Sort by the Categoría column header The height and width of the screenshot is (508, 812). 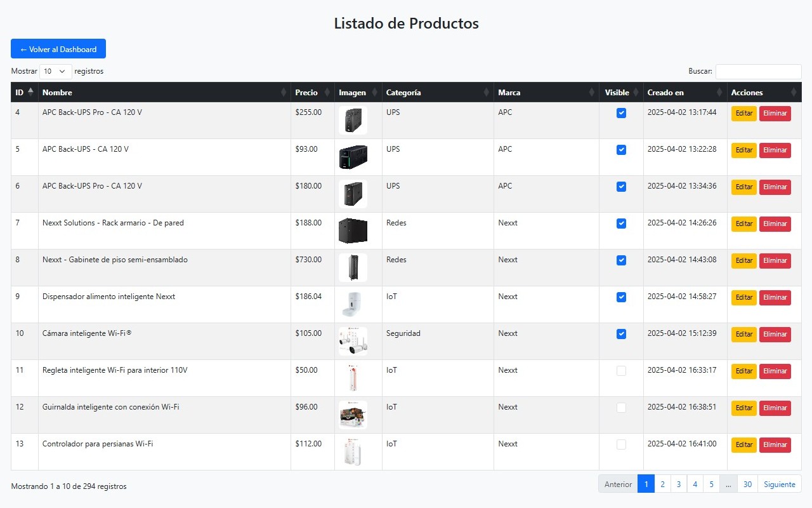pyautogui.click(x=438, y=92)
